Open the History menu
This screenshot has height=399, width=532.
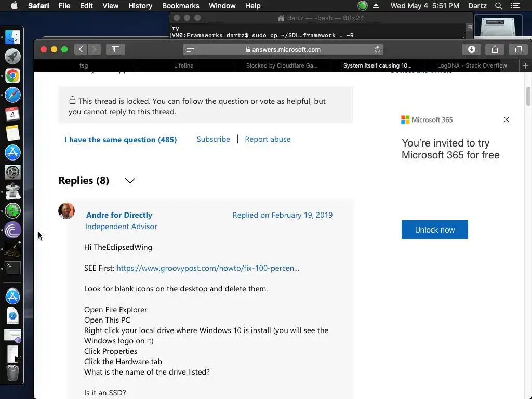(x=140, y=6)
